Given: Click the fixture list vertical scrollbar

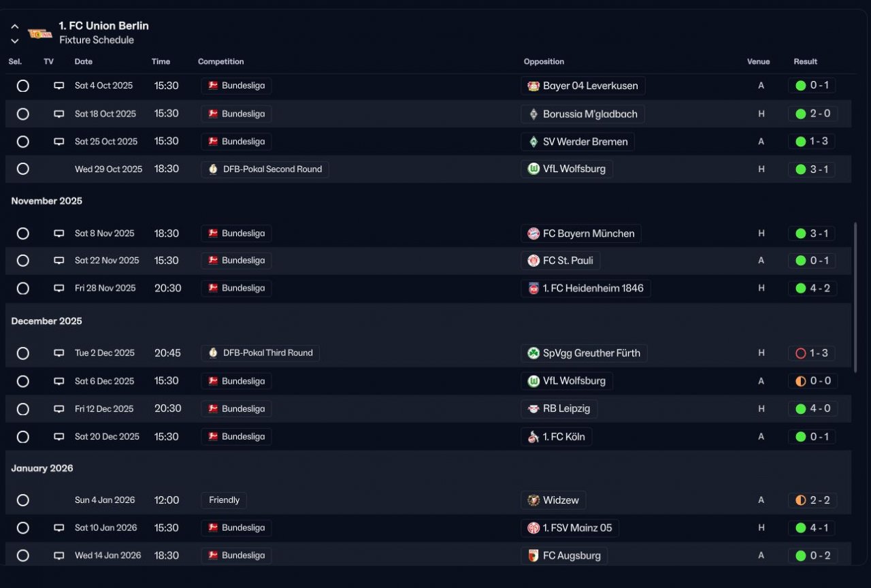Looking at the screenshot, I should tap(855, 296).
